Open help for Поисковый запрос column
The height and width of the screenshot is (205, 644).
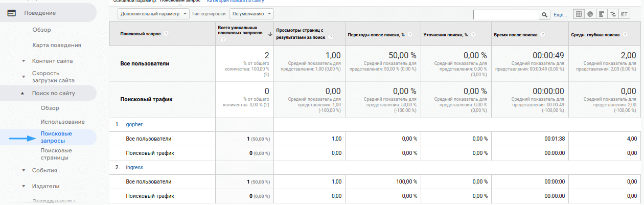[x=166, y=34]
